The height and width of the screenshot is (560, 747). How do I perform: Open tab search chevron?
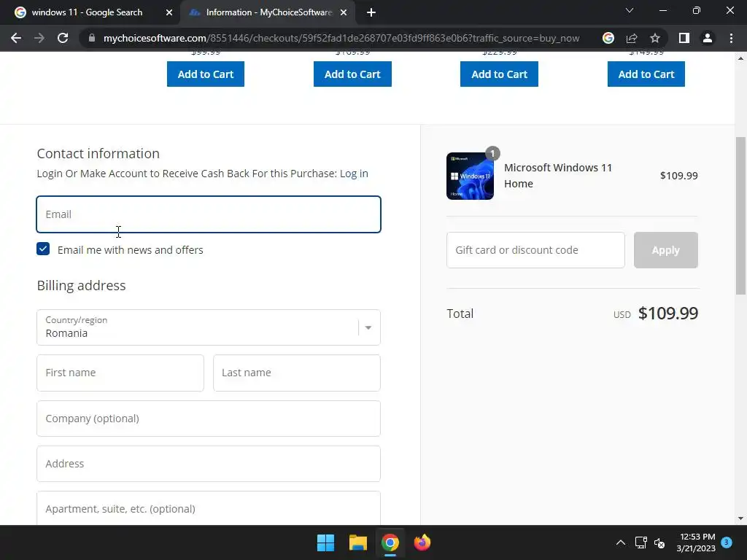tap(630, 10)
